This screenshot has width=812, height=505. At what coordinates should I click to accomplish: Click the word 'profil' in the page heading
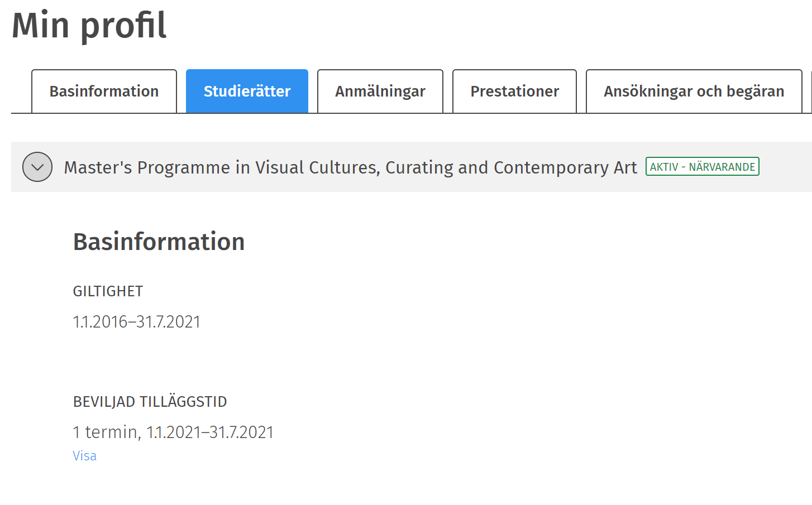pos(124,26)
